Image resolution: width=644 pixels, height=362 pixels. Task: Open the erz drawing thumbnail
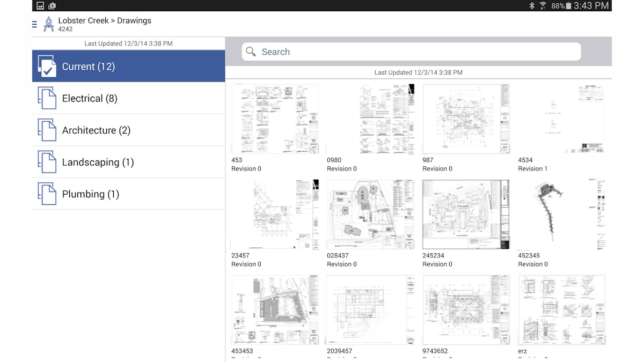coord(561,310)
